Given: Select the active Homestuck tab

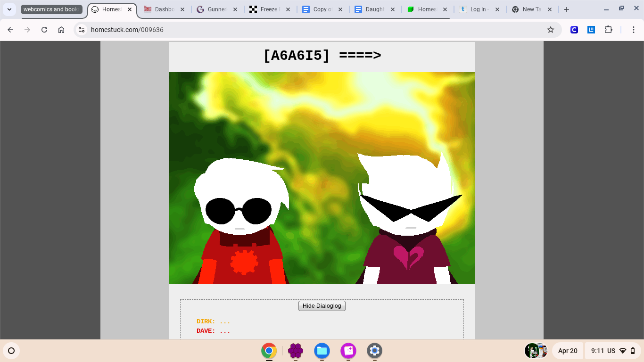Looking at the screenshot, I should (112, 9).
